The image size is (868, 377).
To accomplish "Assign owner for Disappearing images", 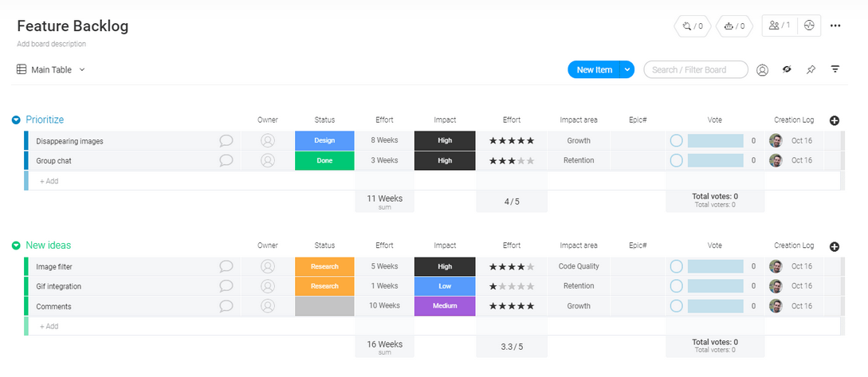I will point(268,140).
